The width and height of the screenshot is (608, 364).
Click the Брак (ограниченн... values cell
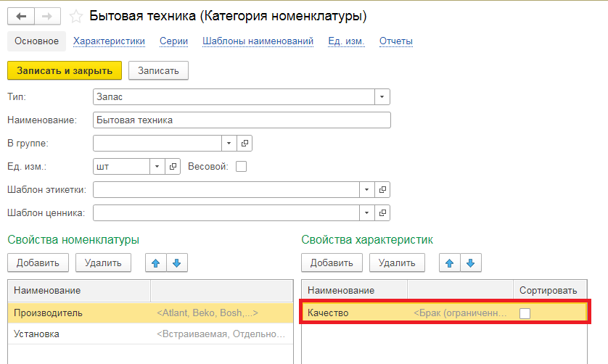click(460, 313)
